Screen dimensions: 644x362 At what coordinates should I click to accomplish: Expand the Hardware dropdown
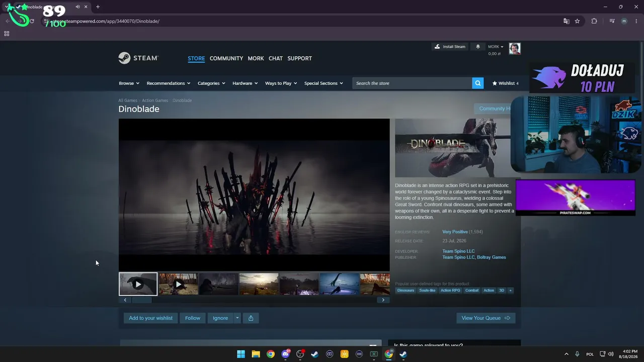click(x=245, y=83)
